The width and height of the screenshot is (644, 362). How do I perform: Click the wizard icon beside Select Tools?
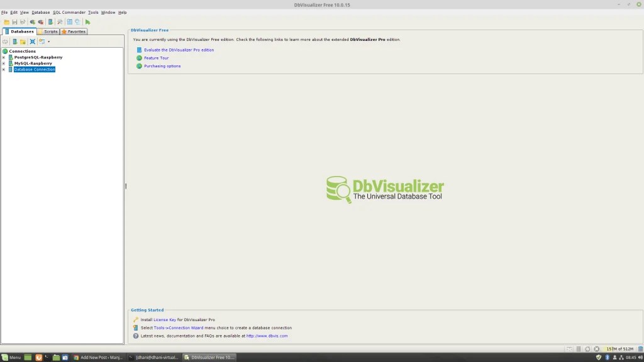click(x=136, y=328)
